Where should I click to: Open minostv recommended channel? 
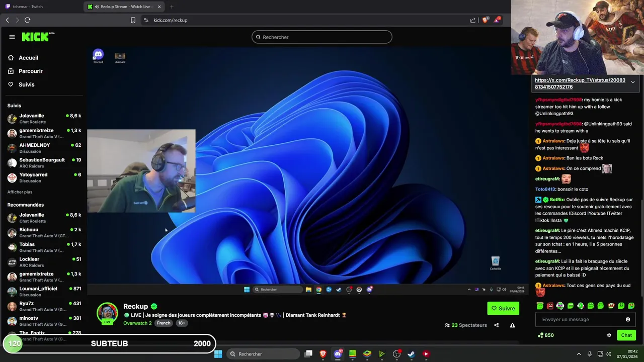(44, 321)
